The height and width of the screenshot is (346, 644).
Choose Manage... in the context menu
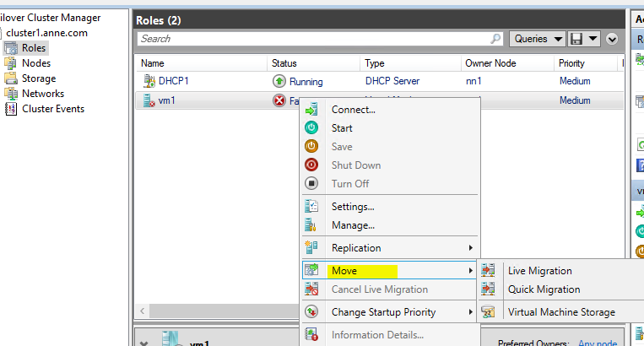pos(390,225)
